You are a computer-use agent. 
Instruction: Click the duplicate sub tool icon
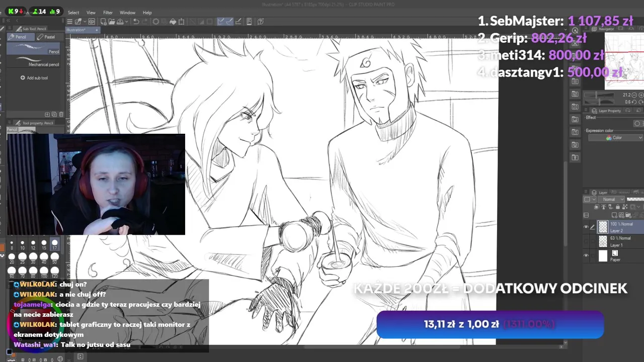54,114
